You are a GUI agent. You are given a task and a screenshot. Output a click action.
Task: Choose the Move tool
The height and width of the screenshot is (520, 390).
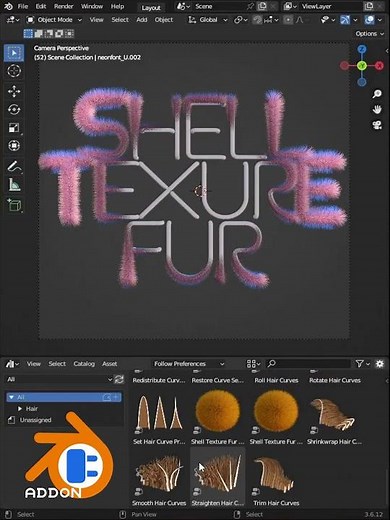pyautogui.click(x=14, y=91)
